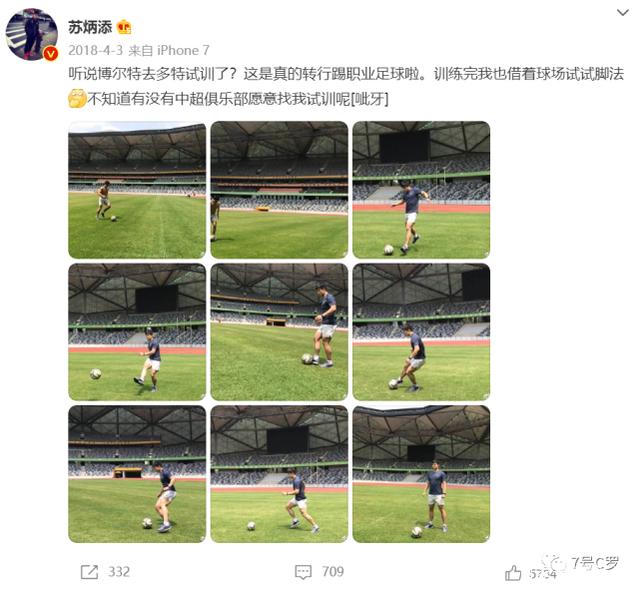Expand the post options chevron

pos(622,13)
